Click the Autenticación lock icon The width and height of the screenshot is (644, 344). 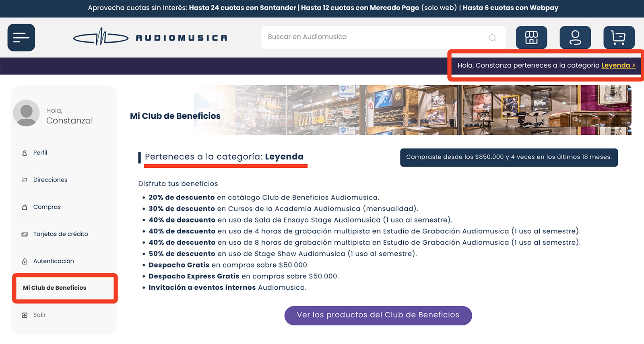(25, 261)
